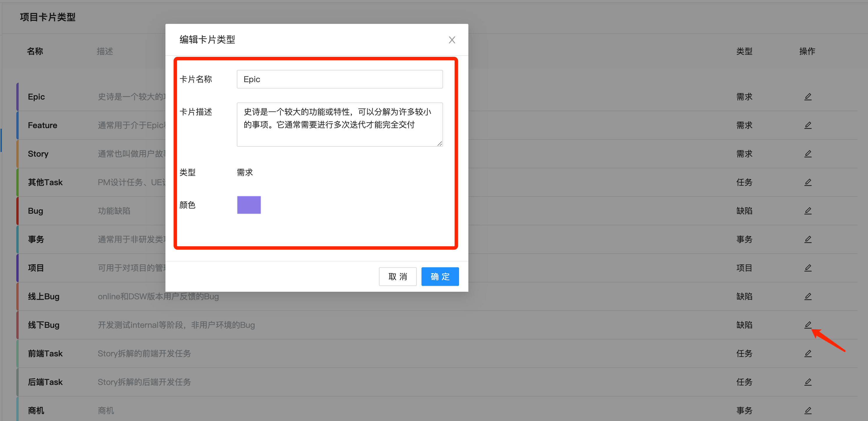Click the 取消 cancel button
The image size is (868, 421).
point(398,276)
